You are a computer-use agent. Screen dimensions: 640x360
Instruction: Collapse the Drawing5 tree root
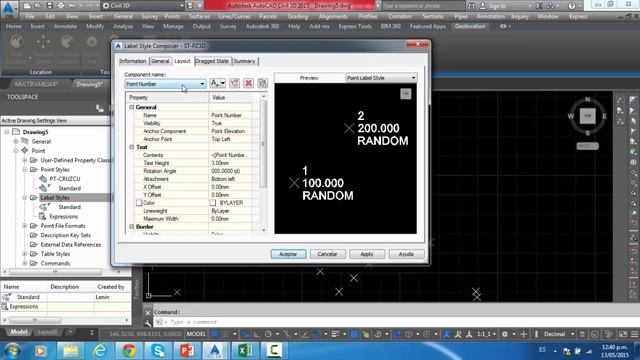(x=7, y=132)
